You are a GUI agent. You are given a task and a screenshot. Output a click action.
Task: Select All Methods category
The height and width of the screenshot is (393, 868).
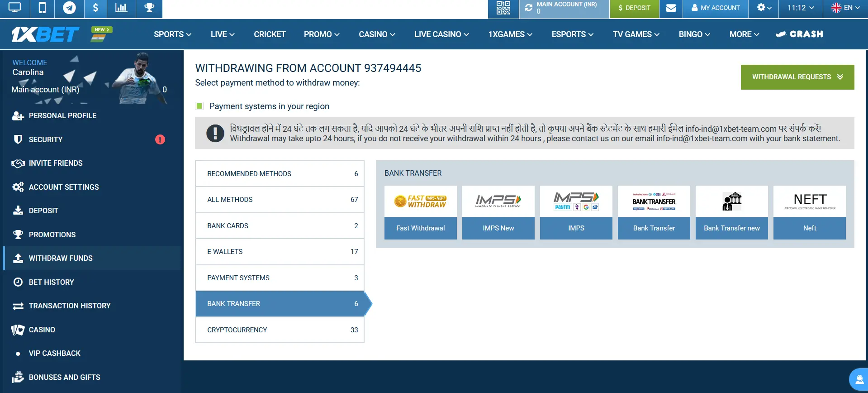(280, 200)
